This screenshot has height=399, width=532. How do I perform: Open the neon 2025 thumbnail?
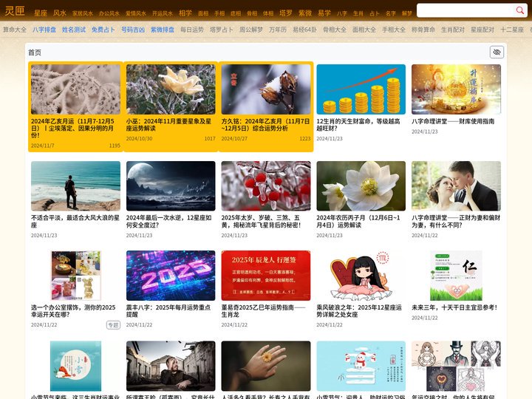(171, 276)
